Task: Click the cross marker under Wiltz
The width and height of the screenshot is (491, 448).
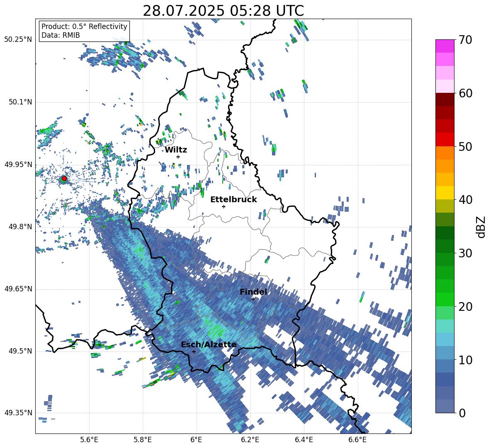Action: 178,157
